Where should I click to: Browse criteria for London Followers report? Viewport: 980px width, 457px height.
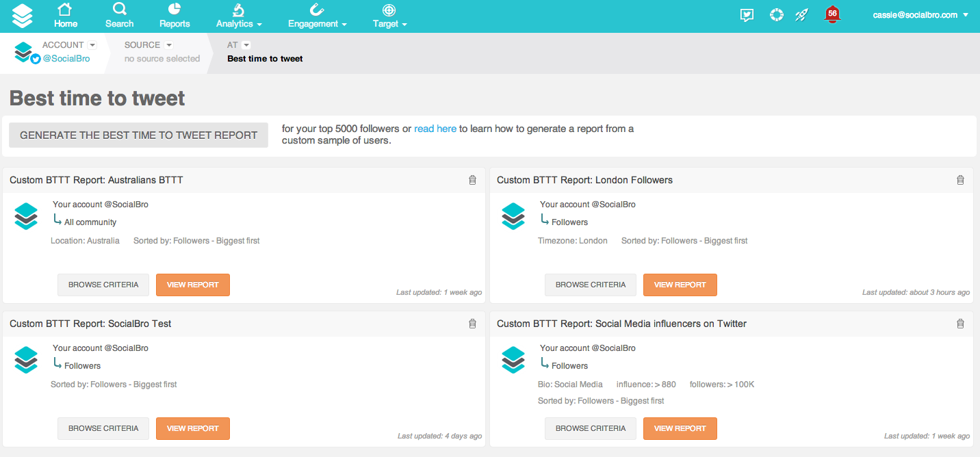(x=591, y=285)
